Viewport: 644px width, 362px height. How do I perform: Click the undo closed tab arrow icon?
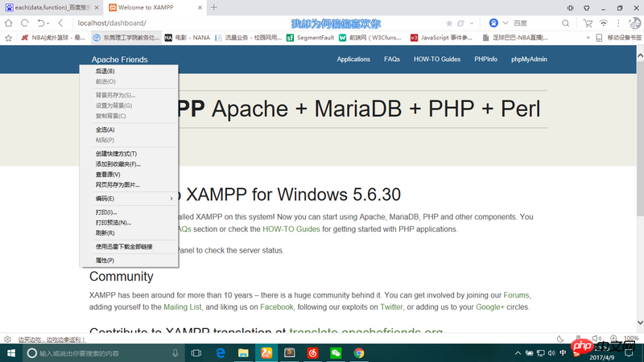(x=41, y=23)
